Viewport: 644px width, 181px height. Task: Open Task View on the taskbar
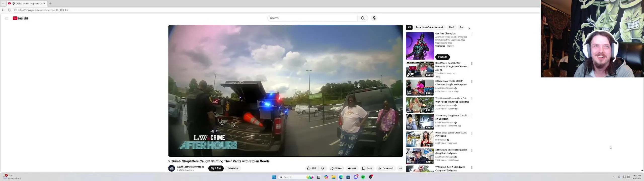click(x=318, y=177)
